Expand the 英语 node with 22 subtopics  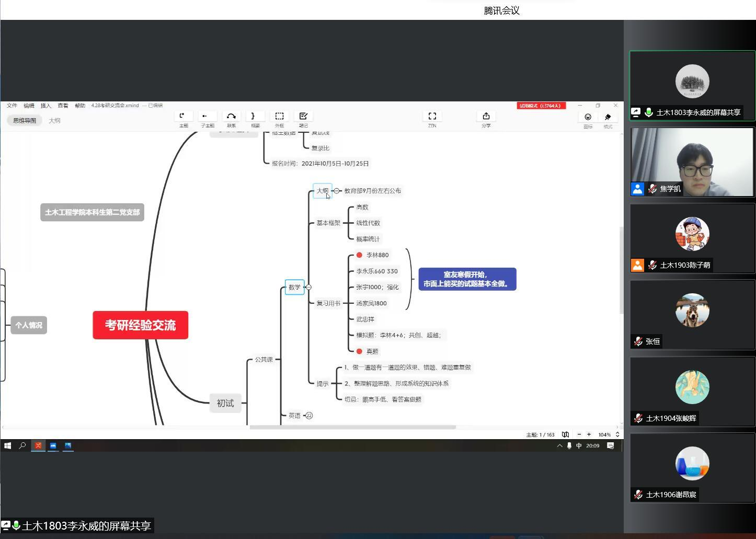309,416
